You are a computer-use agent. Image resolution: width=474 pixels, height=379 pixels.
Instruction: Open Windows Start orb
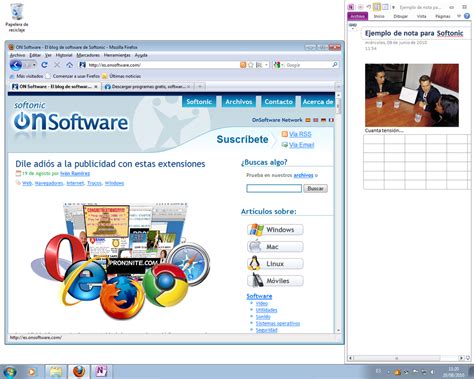click(9, 371)
